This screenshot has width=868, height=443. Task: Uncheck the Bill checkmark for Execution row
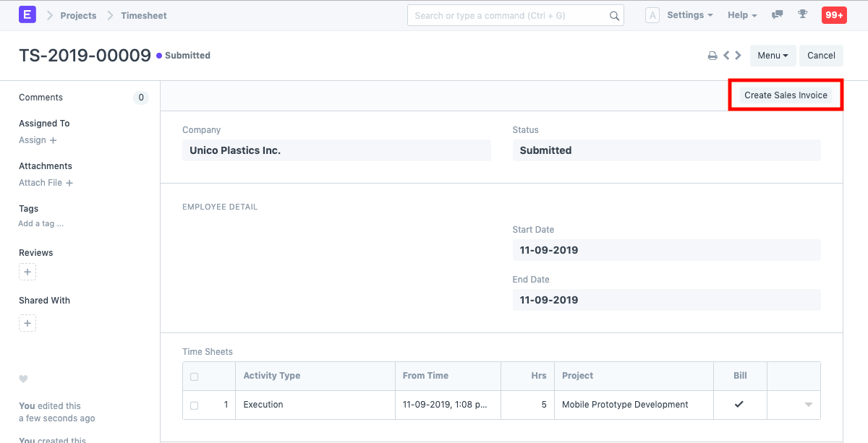(739, 405)
